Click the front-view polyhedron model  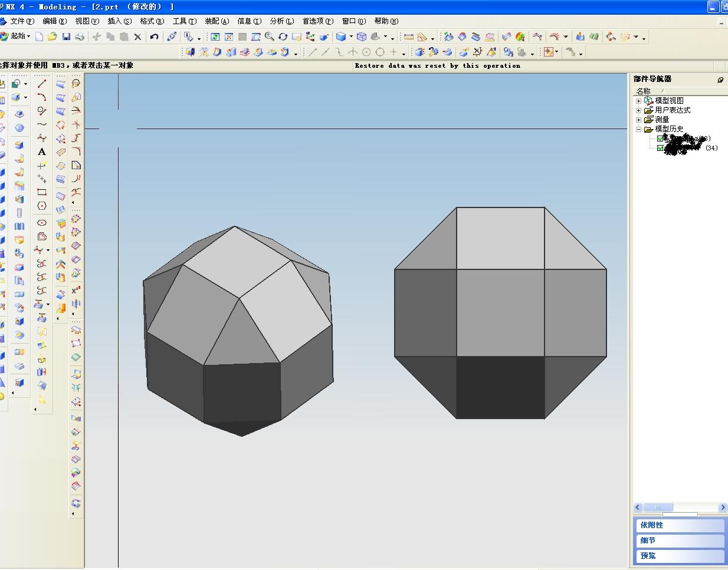coord(500,313)
